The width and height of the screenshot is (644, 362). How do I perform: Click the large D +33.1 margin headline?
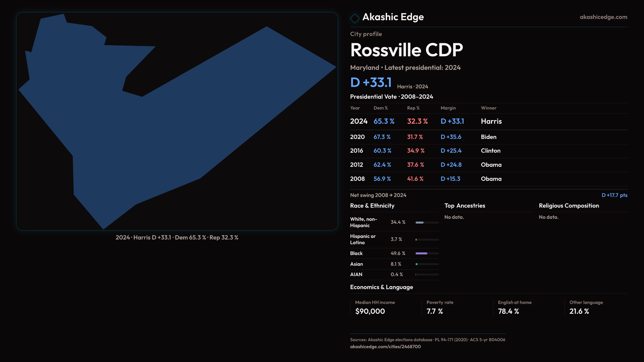pyautogui.click(x=371, y=82)
